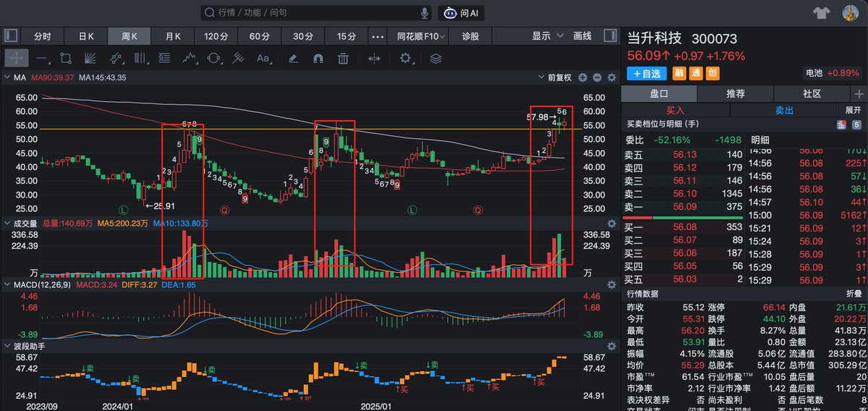Image resolution: width=868 pixels, height=411 pixels.
Task: Collapse the 成交量 volume panel chevron
Action: pos(7,224)
